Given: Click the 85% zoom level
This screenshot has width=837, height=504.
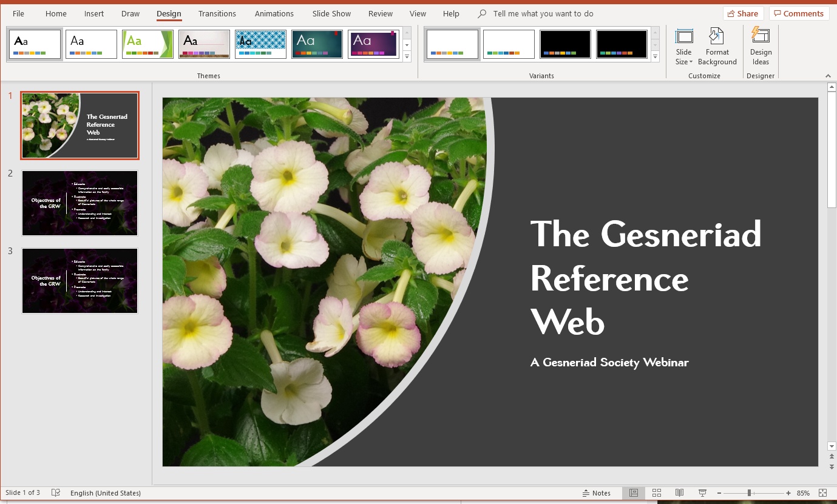Looking at the screenshot, I should click(x=803, y=493).
